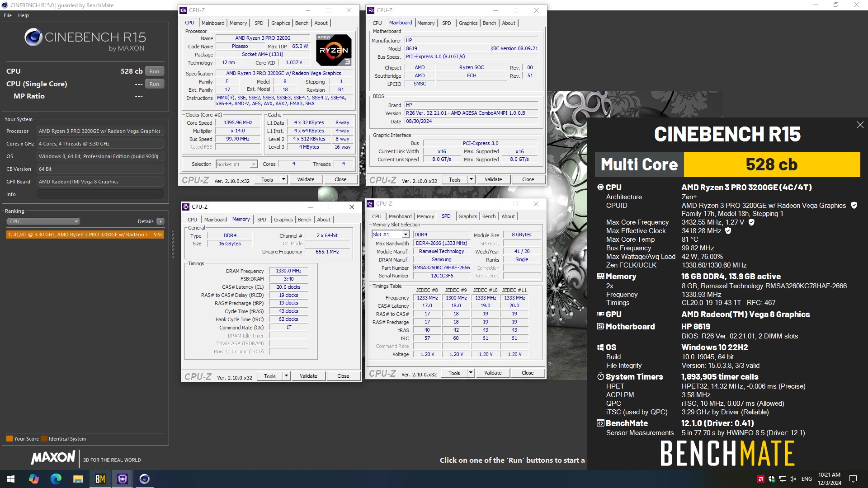
Task: Click the muted volume tray icon
Action: (x=793, y=479)
